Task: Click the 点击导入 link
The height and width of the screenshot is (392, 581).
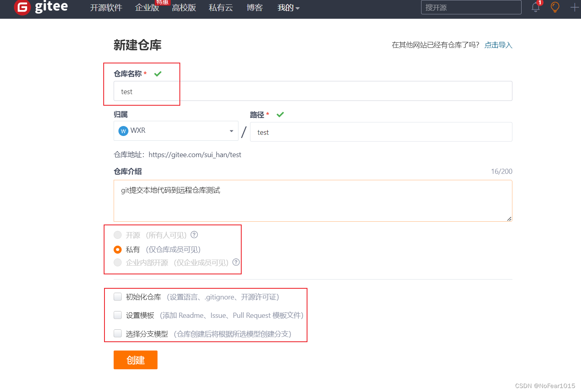Action: (x=498, y=45)
